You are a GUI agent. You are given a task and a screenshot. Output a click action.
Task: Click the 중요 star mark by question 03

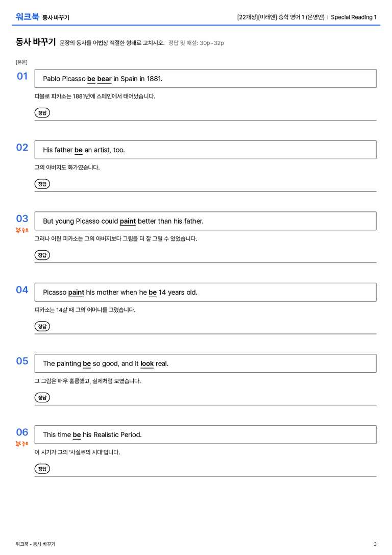pos(22,230)
